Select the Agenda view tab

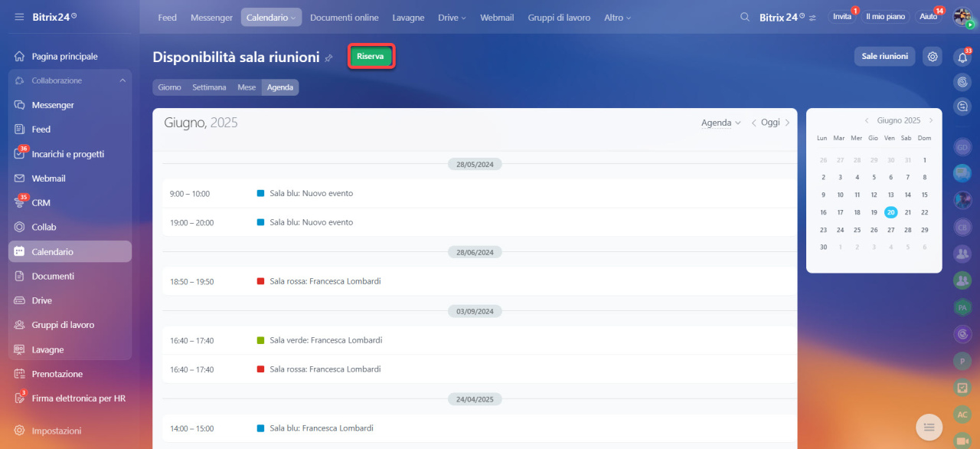click(280, 87)
